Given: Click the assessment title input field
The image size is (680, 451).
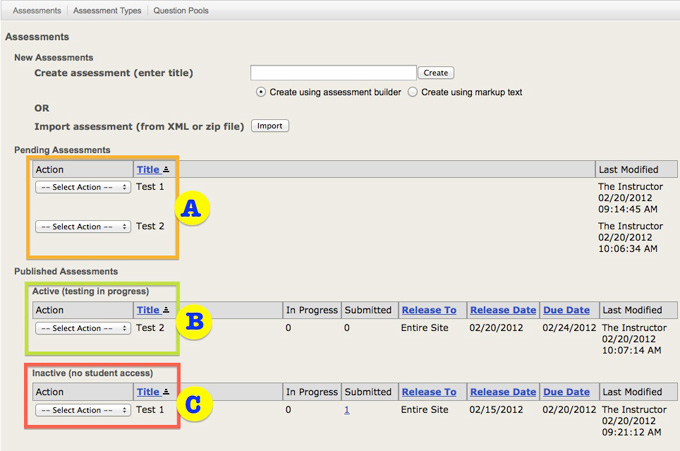Looking at the screenshot, I should [333, 73].
